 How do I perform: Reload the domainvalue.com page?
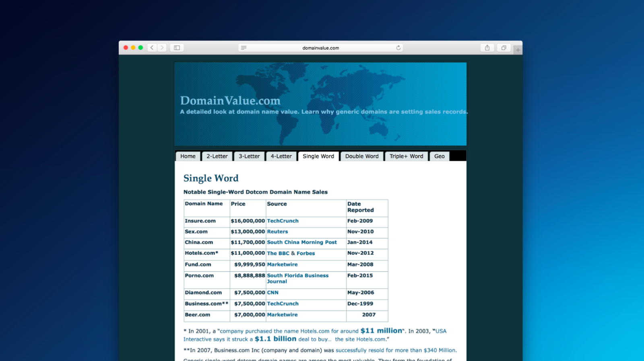click(398, 48)
